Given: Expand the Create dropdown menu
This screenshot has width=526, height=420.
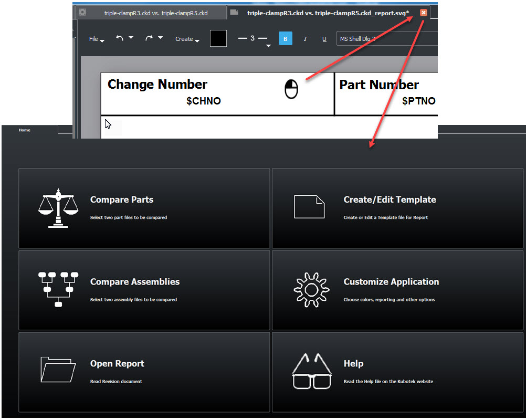Looking at the screenshot, I should [x=187, y=39].
